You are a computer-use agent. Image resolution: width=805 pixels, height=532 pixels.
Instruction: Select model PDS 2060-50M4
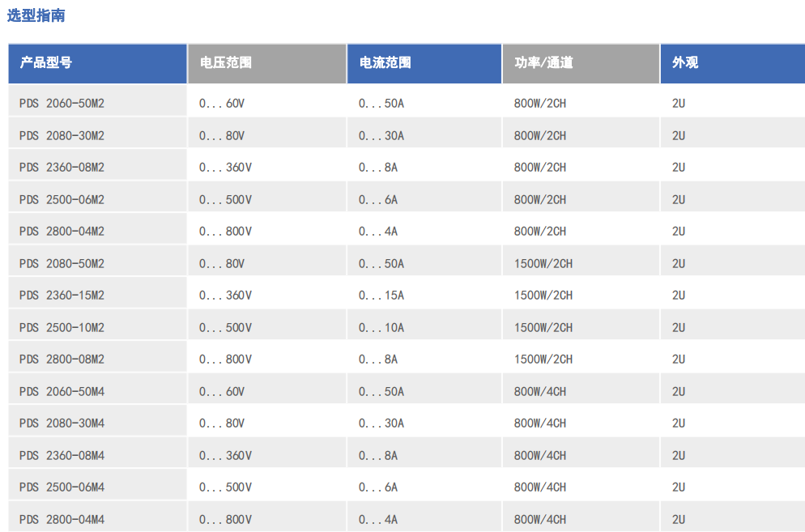click(x=62, y=392)
